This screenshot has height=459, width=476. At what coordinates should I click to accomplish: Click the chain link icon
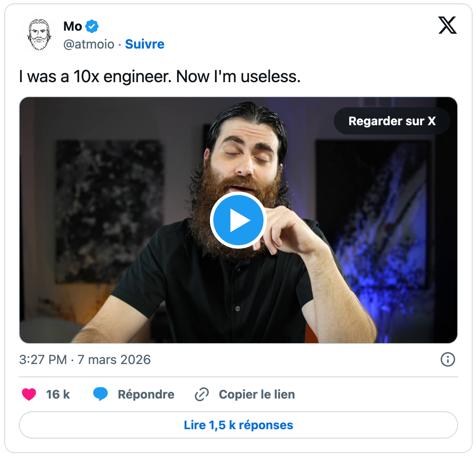tap(201, 395)
